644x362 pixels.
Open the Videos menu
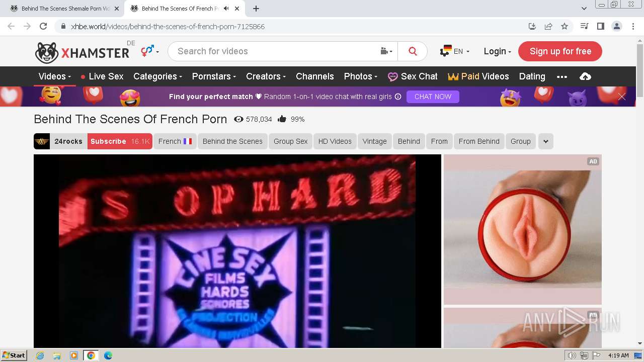click(55, 76)
